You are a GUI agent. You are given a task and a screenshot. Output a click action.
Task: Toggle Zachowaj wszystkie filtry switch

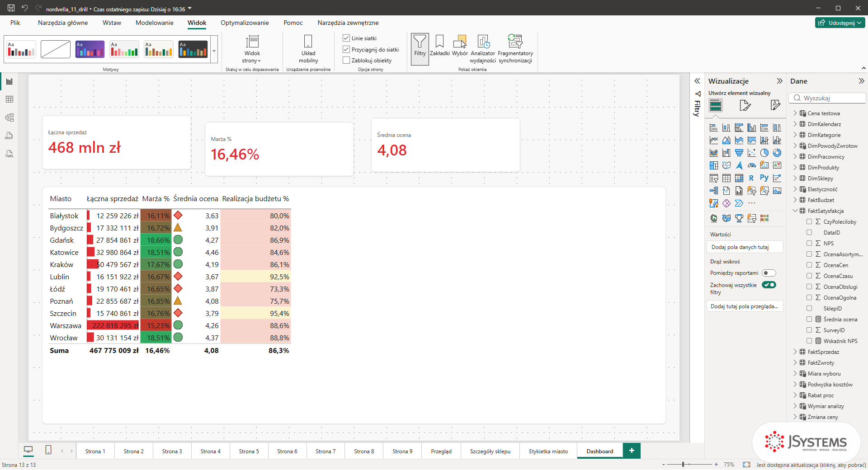tap(769, 285)
